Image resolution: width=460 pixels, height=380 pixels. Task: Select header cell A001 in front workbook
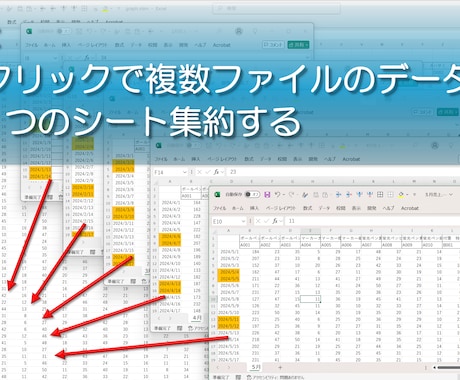[249, 245]
